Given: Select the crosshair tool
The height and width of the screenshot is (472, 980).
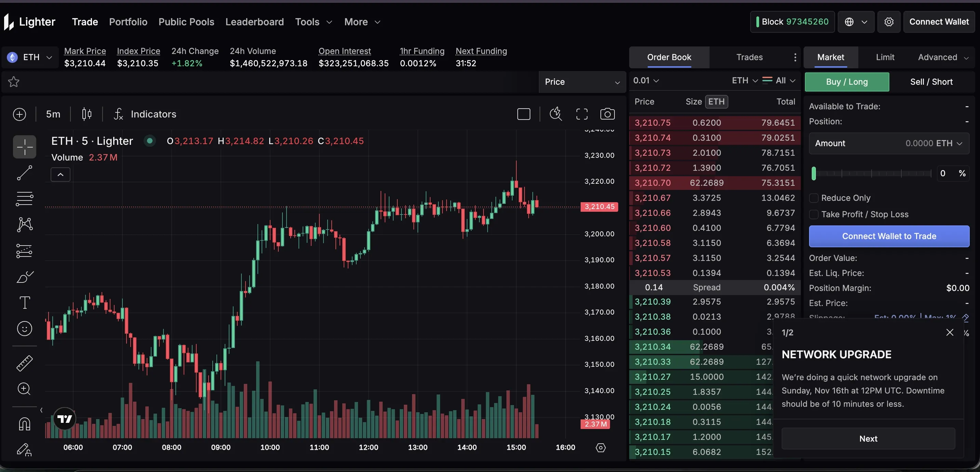Looking at the screenshot, I should [24, 147].
